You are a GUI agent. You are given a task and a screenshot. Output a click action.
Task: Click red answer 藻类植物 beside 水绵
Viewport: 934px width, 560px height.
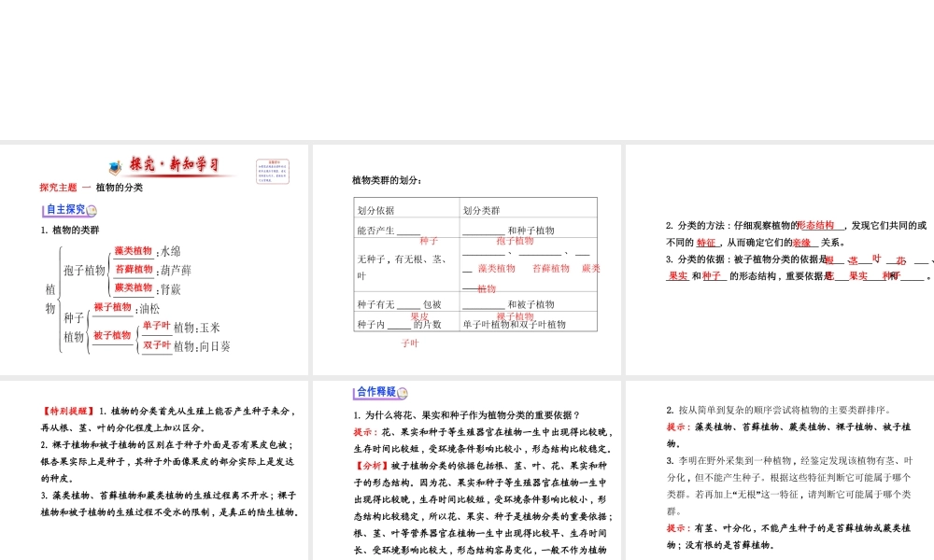[x=134, y=251]
